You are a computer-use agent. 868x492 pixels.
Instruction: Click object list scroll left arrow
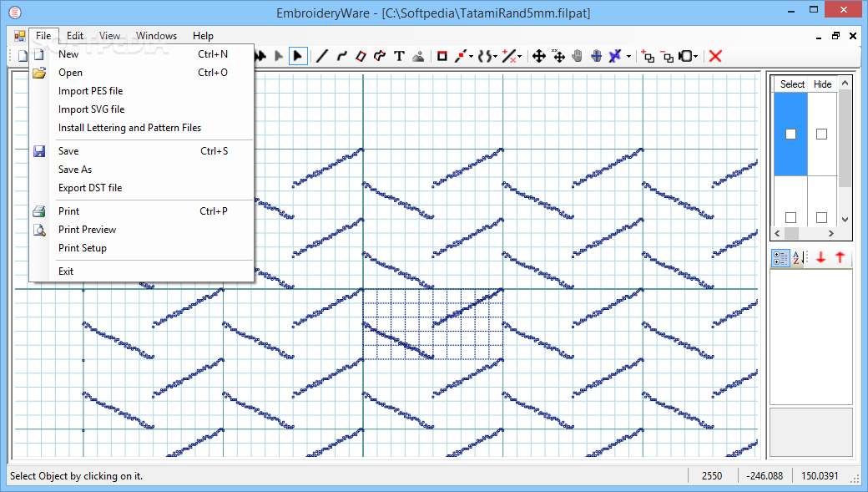(777, 234)
